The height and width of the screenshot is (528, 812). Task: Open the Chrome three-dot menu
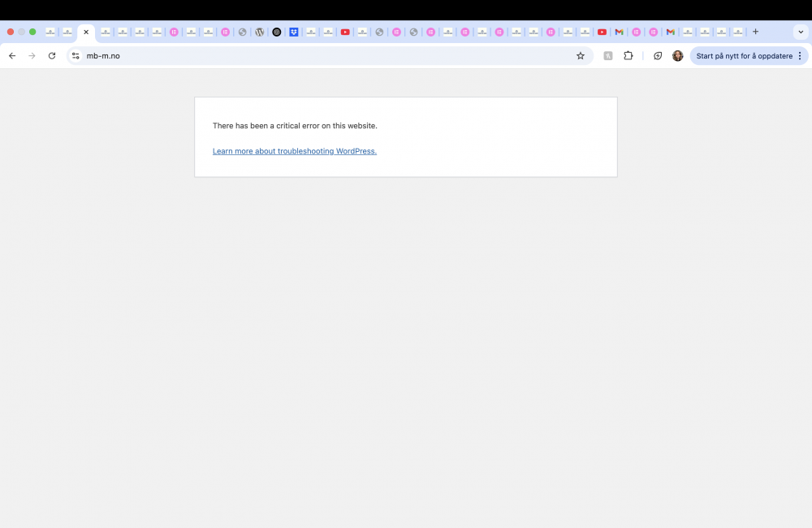click(800, 56)
